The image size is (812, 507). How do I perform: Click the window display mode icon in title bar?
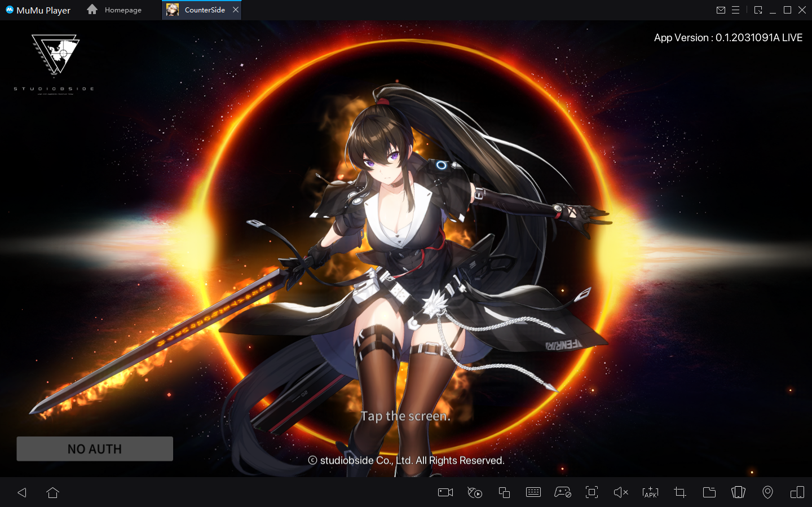(x=758, y=10)
